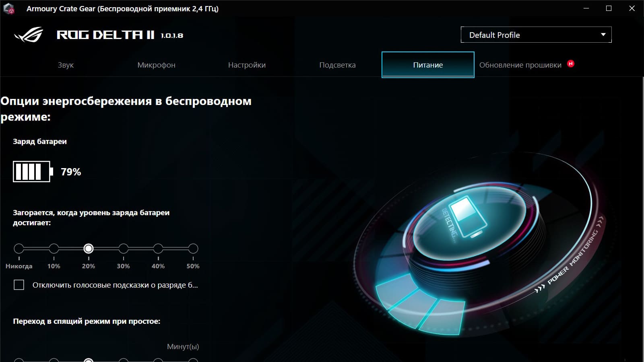Click the 20% battery alert point
Image resolution: width=644 pixels, height=362 pixels.
point(89,249)
